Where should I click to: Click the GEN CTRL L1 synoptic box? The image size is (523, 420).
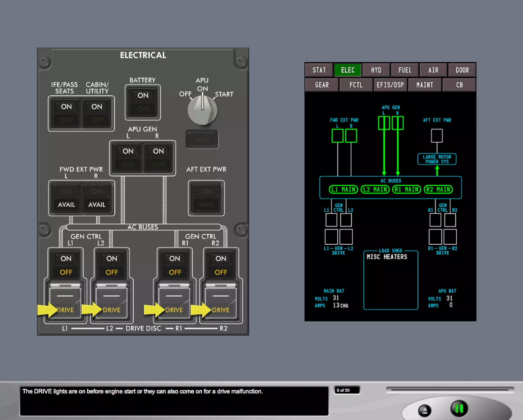pyautogui.click(x=331, y=220)
